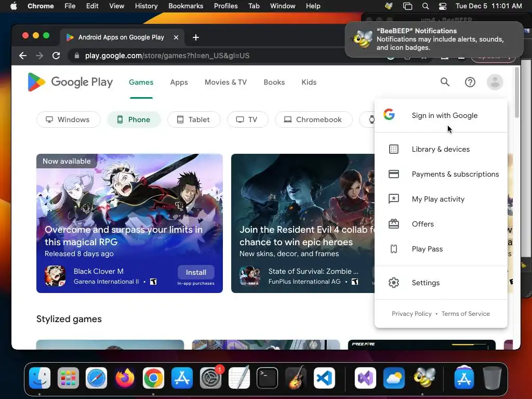
Task: Choose Sign in with Google
Action: click(441, 115)
